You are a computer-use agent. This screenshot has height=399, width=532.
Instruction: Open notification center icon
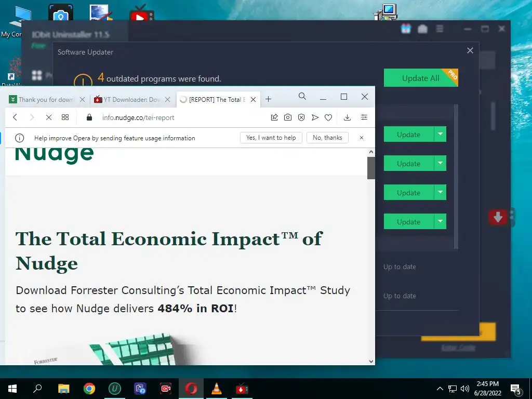tap(516, 389)
